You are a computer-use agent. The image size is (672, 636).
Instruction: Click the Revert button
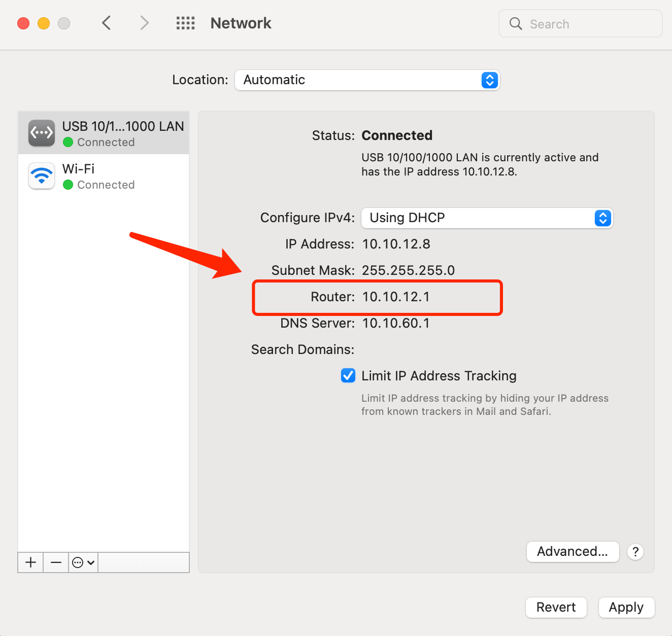click(556, 607)
